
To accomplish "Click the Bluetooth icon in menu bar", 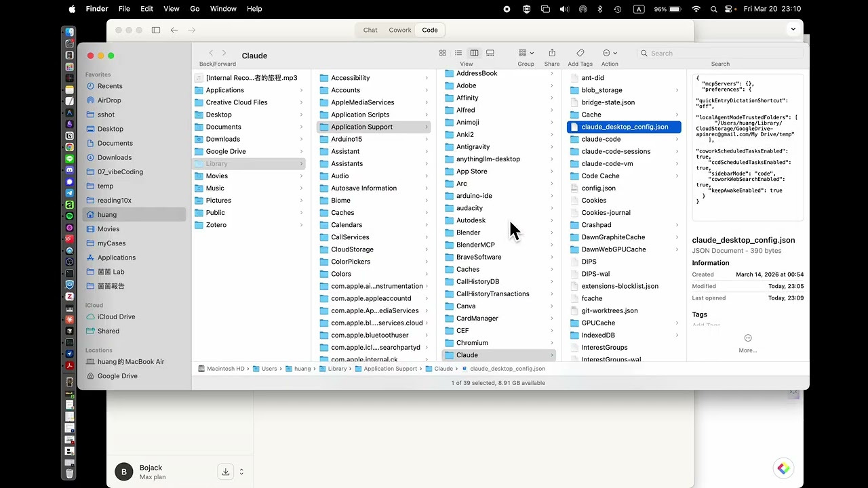I will [x=599, y=9].
